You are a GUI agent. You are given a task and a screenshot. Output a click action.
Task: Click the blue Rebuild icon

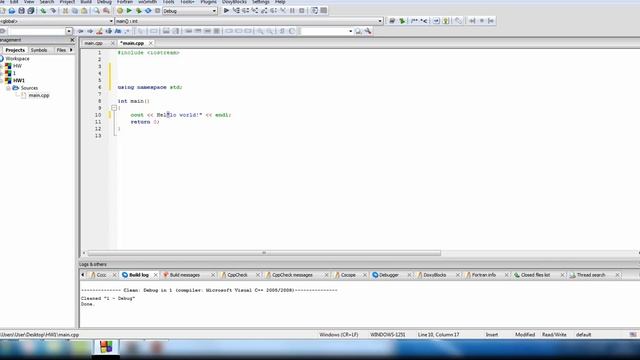(x=148, y=11)
